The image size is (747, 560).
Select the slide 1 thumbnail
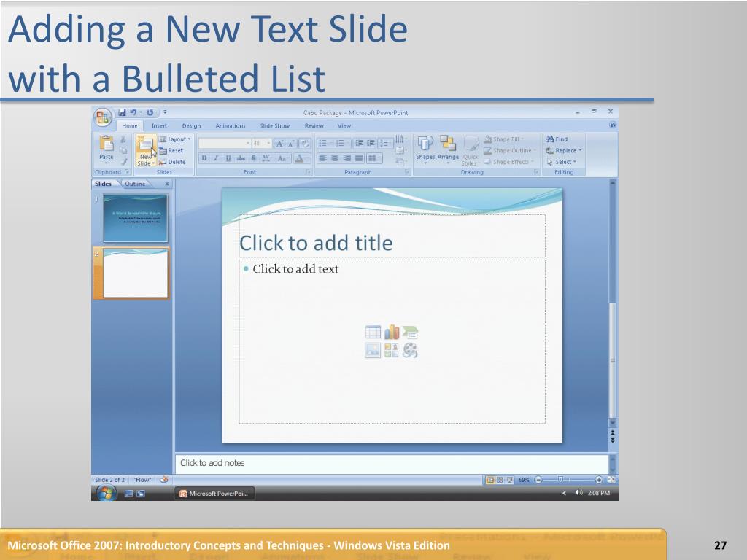135,218
